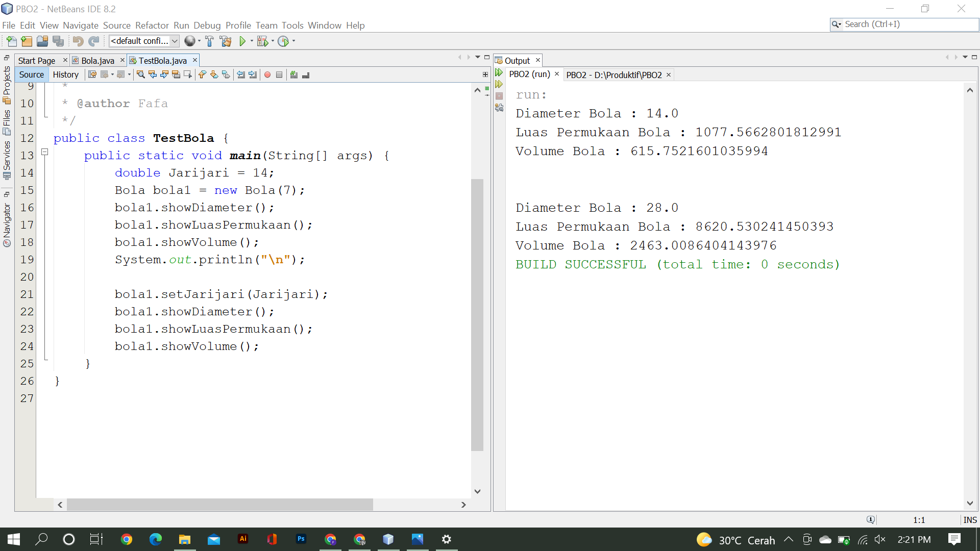Click the Search field in the top right
Viewport: 980px width, 551px height.
click(x=903, y=24)
